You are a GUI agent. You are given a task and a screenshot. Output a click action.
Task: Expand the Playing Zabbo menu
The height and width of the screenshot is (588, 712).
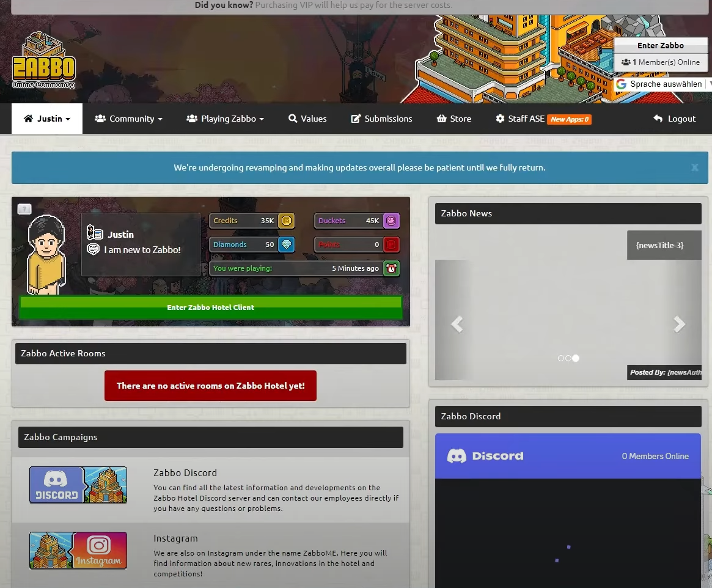[226, 119]
